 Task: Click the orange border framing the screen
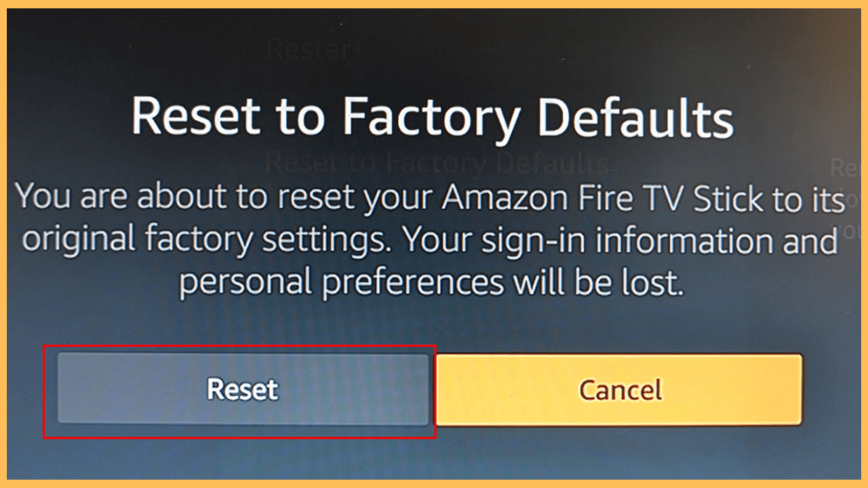click(x=434, y=4)
